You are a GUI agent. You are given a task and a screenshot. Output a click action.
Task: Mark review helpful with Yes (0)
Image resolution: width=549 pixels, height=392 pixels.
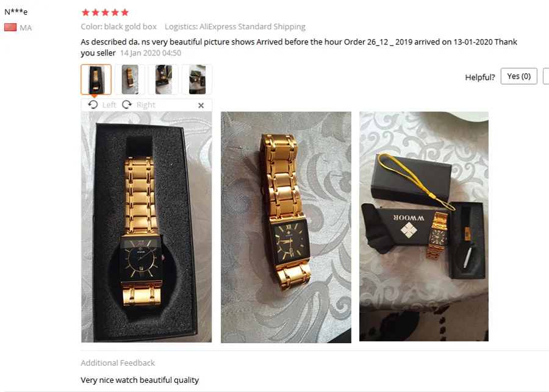(x=519, y=76)
